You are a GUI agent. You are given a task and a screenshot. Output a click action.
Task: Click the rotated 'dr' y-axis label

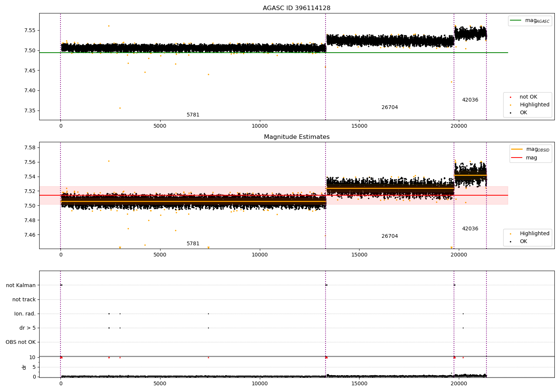click(24, 367)
